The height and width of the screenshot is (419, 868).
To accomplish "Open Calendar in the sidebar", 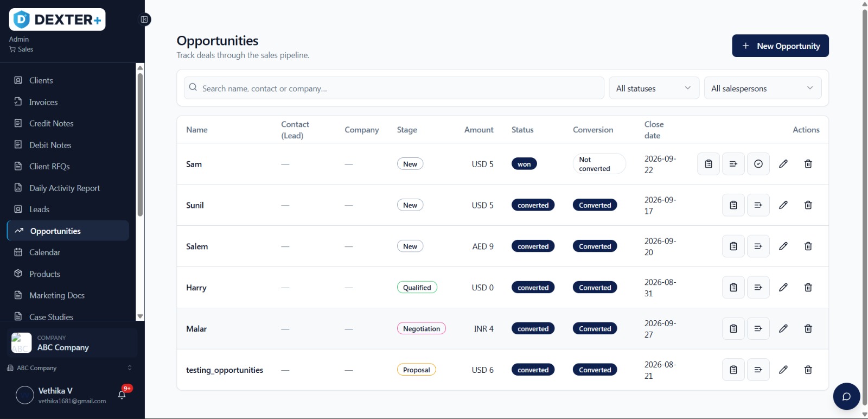I will coord(68,252).
